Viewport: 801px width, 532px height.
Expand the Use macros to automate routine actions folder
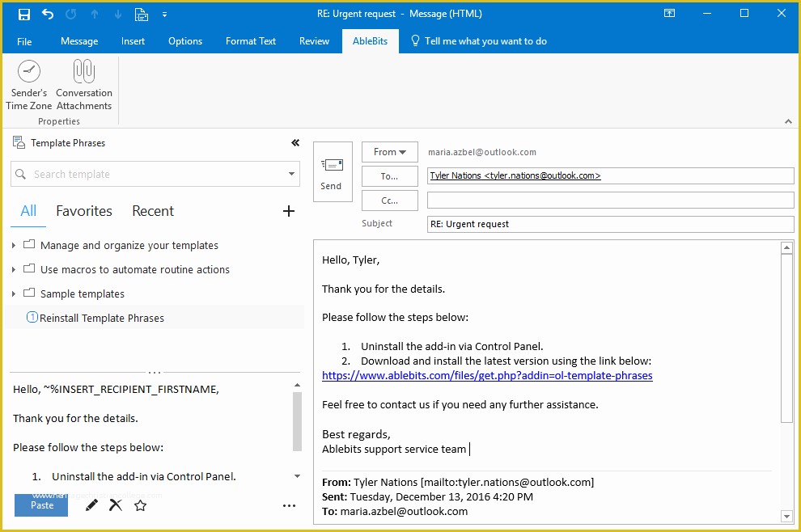[14, 269]
